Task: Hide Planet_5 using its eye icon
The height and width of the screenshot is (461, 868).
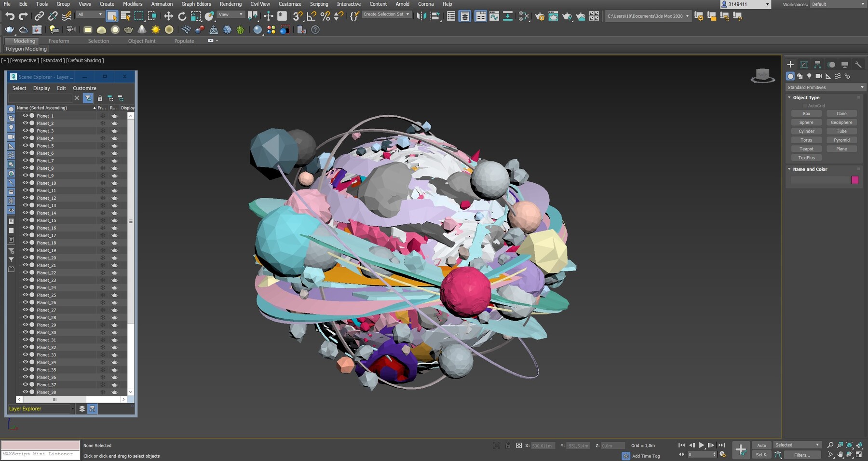Action: point(25,146)
